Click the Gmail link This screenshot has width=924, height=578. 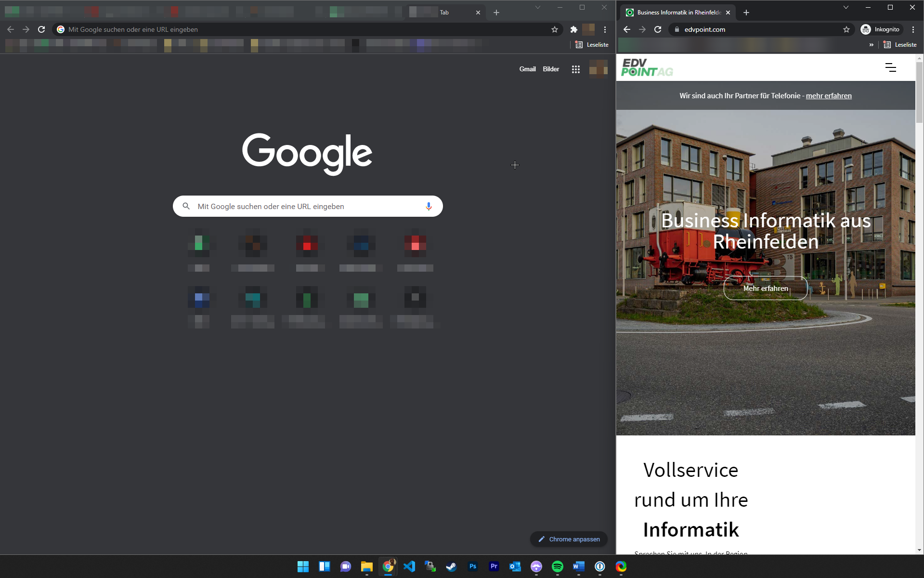coord(527,69)
